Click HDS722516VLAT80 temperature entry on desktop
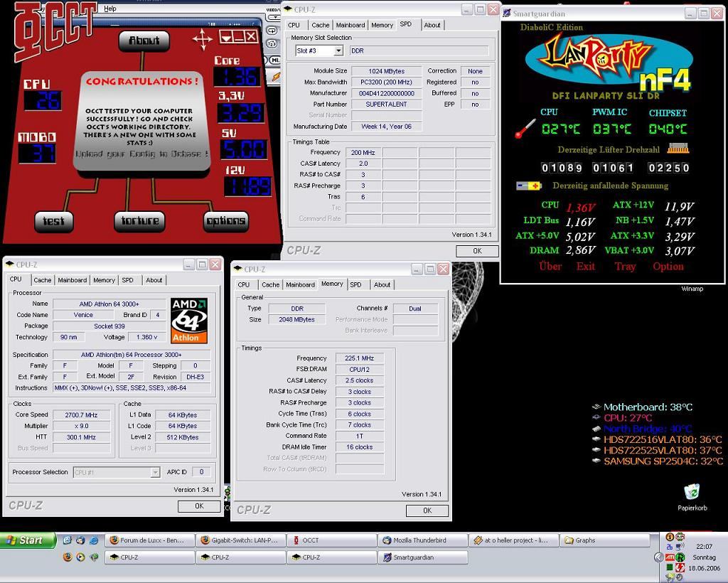This screenshot has height=583, width=728. [663, 439]
